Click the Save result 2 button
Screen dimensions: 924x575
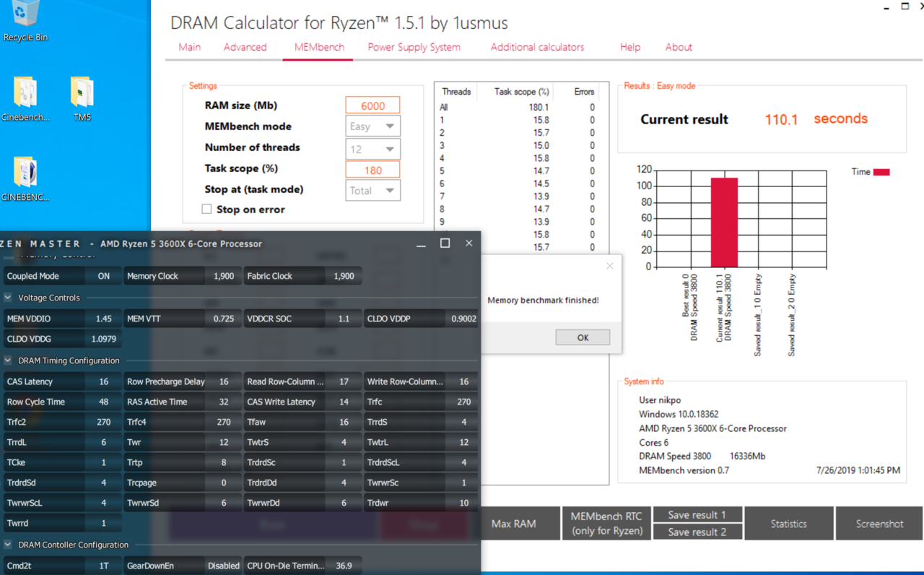point(697,532)
